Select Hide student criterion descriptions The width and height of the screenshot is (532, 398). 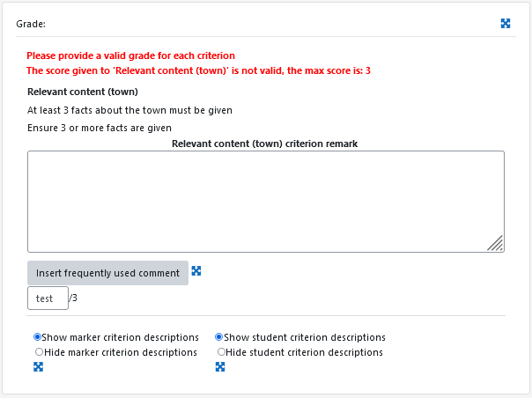point(221,352)
